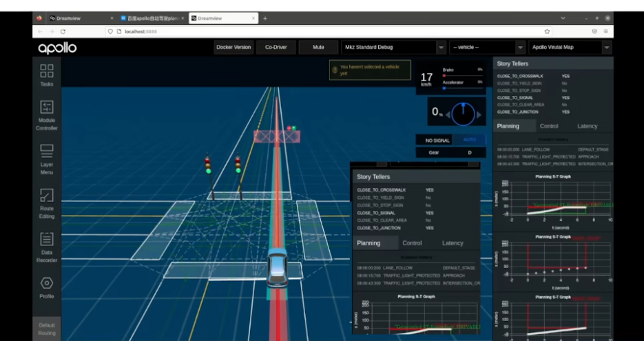
Task: Click the AUTO driving mode indicator
Action: (469, 140)
